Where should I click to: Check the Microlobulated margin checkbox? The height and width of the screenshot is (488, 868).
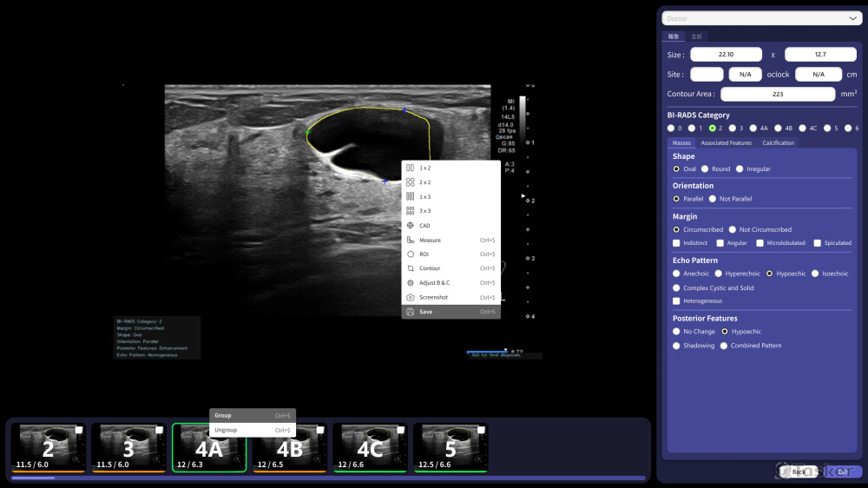click(x=760, y=243)
